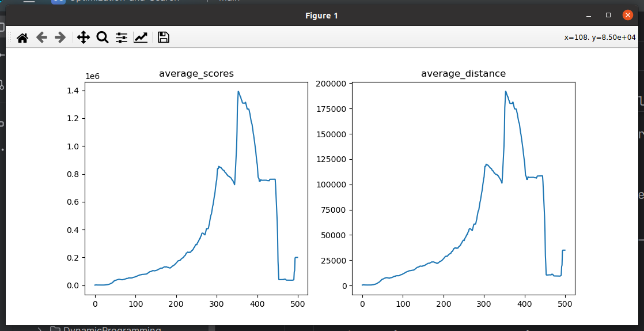Click the 500 x-axis tick under average_distance
This screenshot has height=331, width=644.
tap(565, 304)
